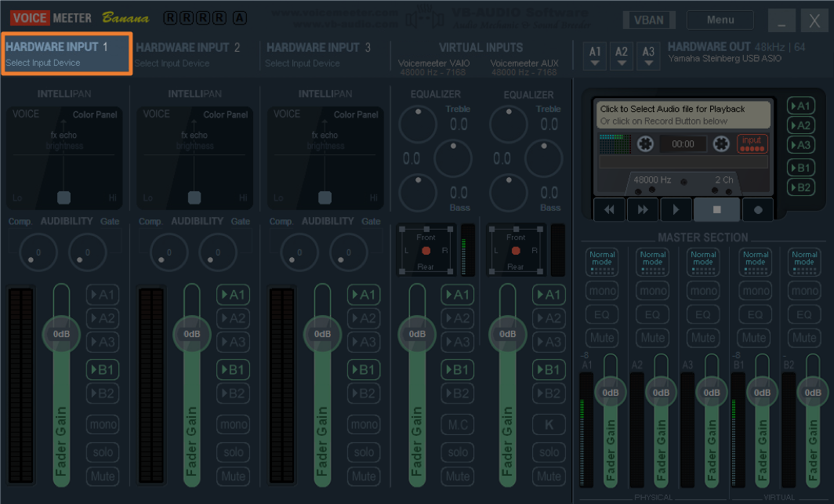Mute the Voicemeeter VAIO strip
The width and height of the screenshot is (834, 504).
pyautogui.click(x=458, y=476)
